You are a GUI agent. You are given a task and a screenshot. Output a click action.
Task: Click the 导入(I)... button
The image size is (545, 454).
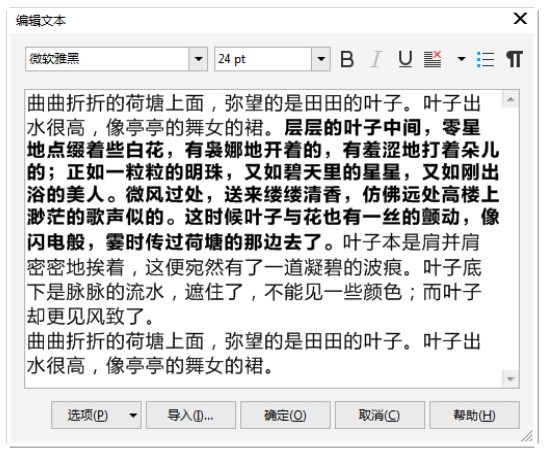(190, 415)
